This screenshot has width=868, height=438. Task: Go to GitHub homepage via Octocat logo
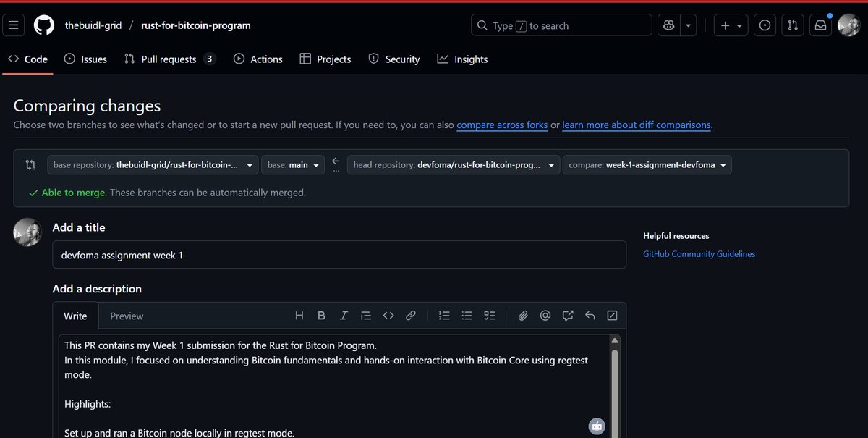[x=44, y=25]
